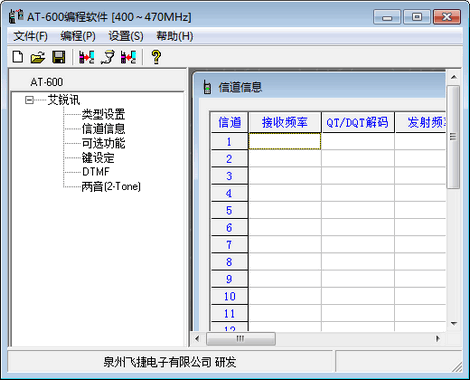Click the first radio transfer toolbar icon
Viewport: 470px width, 380px height.
86,57
